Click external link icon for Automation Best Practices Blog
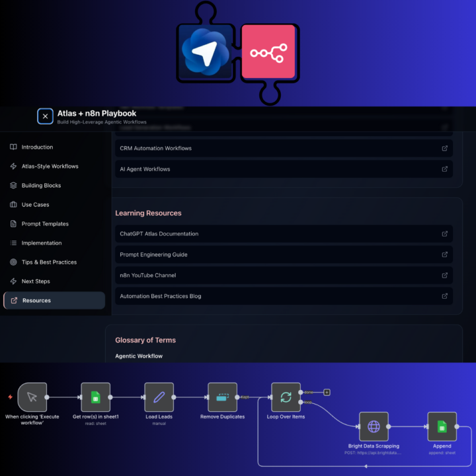The image size is (476, 476). click(x=444, y=296)
